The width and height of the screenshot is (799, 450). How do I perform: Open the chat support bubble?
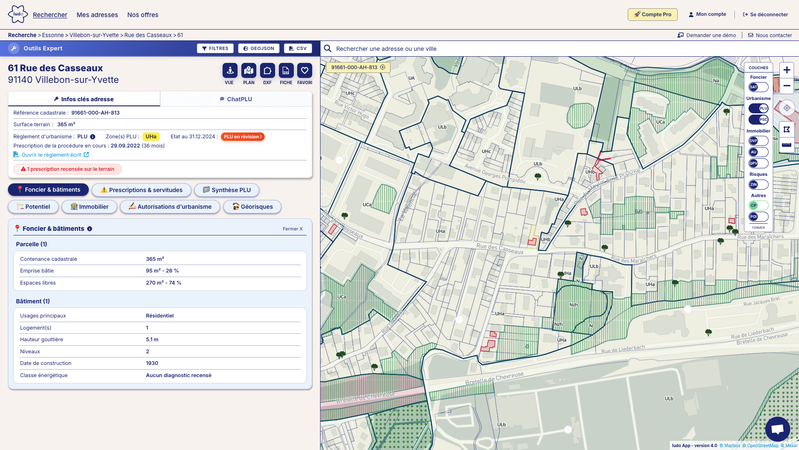pos(777,428)
